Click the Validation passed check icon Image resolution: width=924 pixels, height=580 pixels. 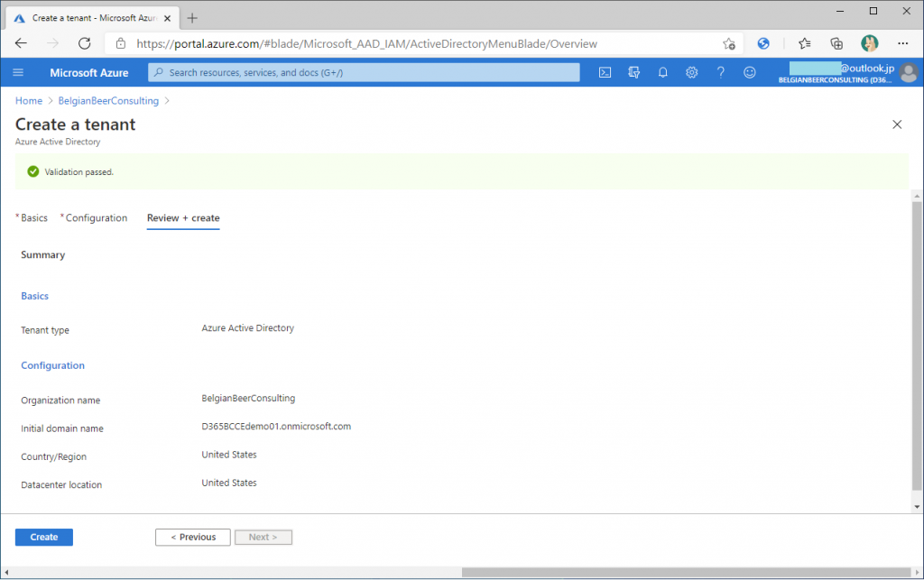point(33,171)
